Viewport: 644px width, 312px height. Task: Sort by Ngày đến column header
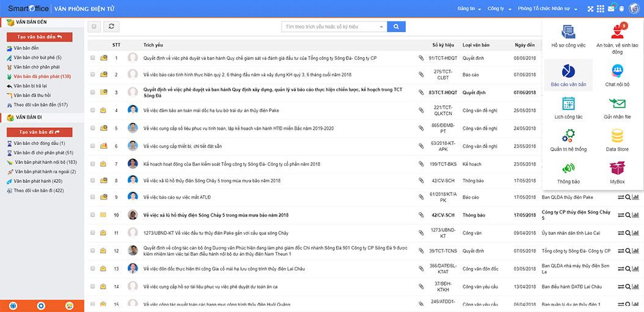tap(524, 45)
